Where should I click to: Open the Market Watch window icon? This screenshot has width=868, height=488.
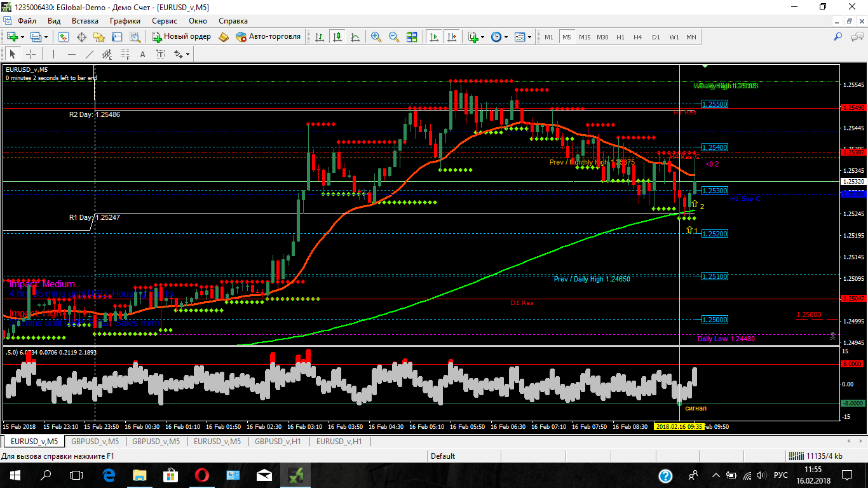[65, 37]
